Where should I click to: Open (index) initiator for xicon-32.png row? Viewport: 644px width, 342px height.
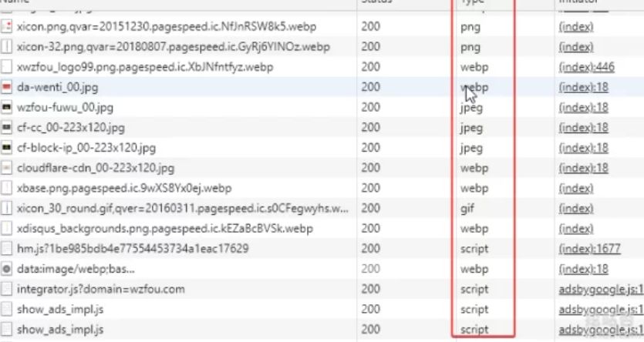(576, 47)
